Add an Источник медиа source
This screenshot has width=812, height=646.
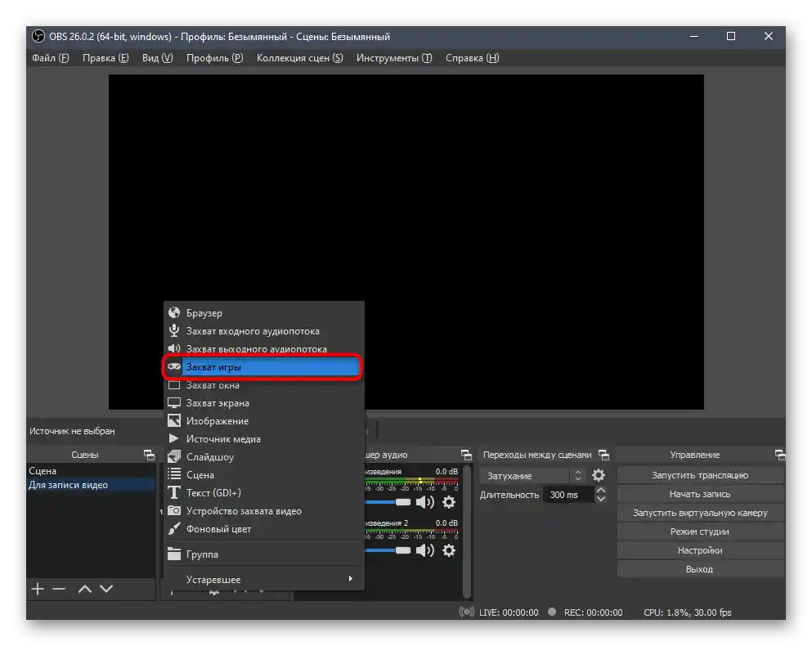coord(264,439)
